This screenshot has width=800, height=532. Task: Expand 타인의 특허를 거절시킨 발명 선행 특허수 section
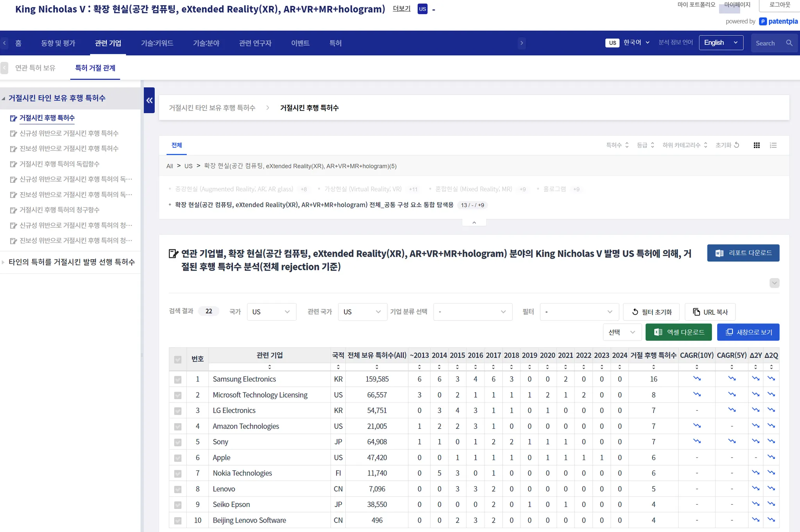pos(71,262)
